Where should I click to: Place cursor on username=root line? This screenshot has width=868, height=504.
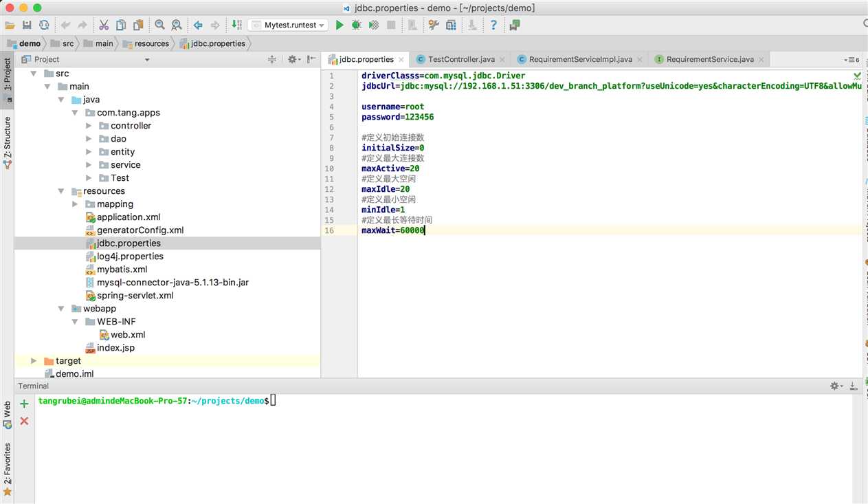point(392,107)
